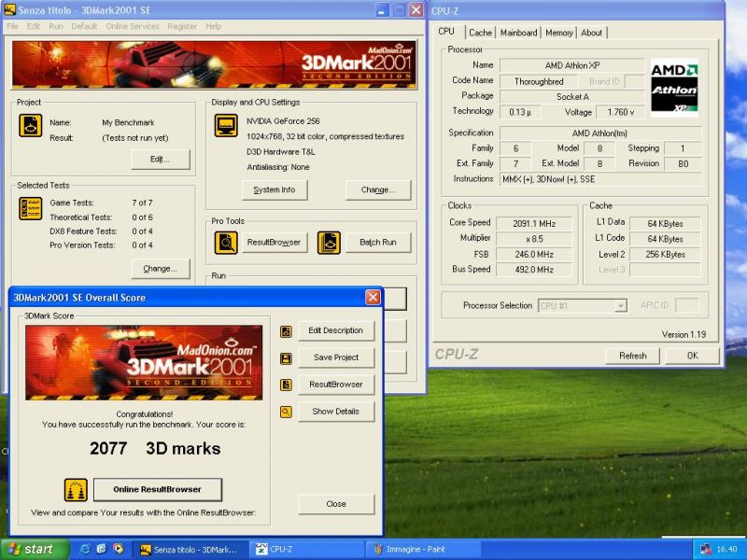Click the Edit Description button
Viewport: 747px width, 560px height.
click(x=336, y=330)
